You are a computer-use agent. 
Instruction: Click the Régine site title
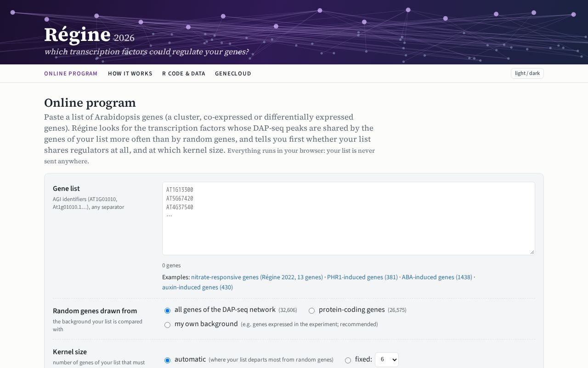coord(77,35)
